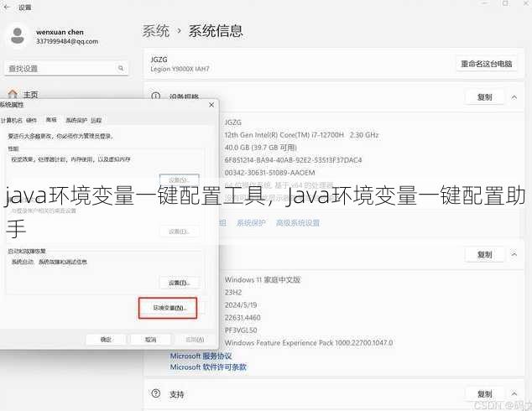The width and height of the screenshot is (532, 411).
Task: Click the 支持 section heading
Action: pos(177,394)
